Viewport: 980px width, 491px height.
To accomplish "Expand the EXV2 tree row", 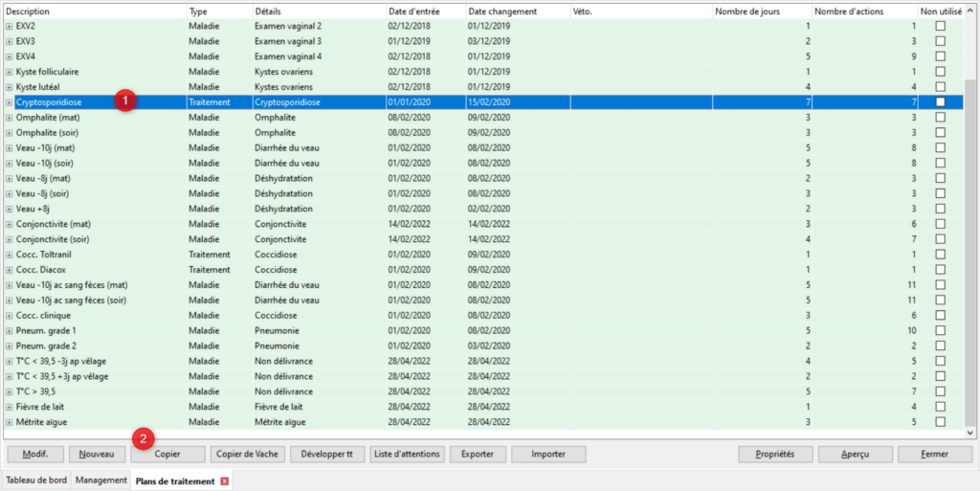I will click(10, 26).
